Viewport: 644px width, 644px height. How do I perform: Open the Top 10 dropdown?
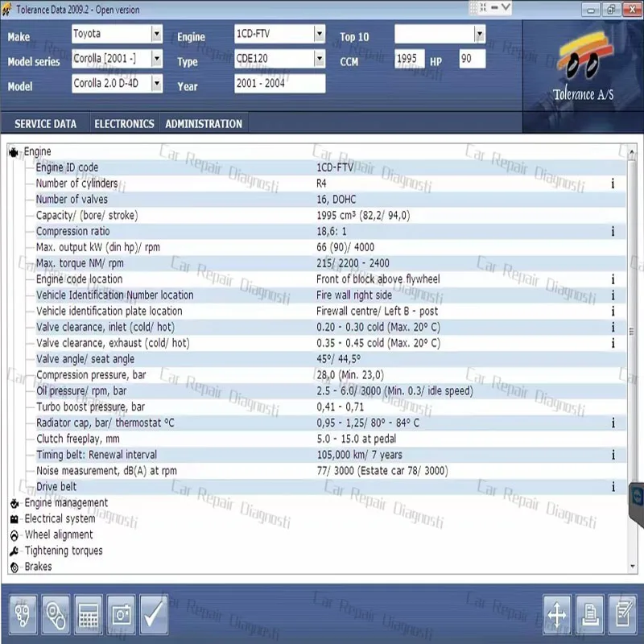[479, 34]
